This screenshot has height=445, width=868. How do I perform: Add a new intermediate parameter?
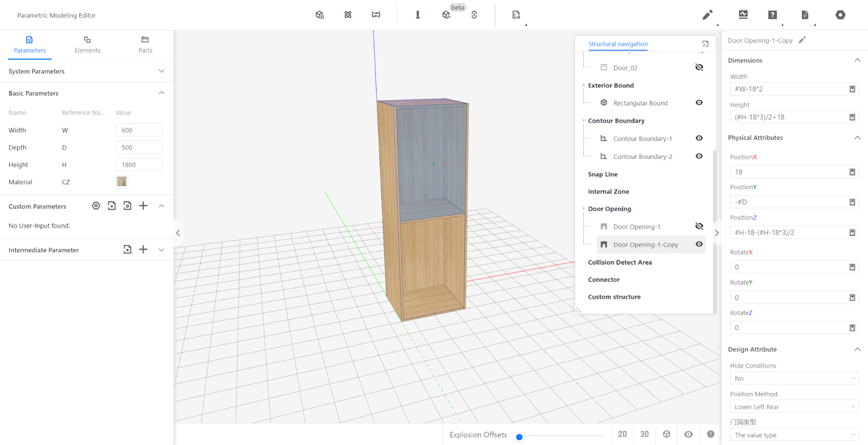tap(143, 249)
